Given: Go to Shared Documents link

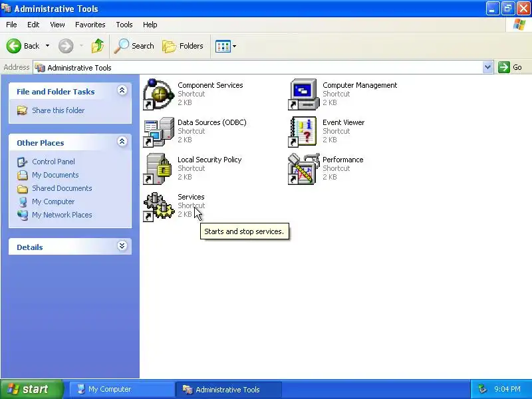Looking at the screenshot, I should (x=62, y=188).
